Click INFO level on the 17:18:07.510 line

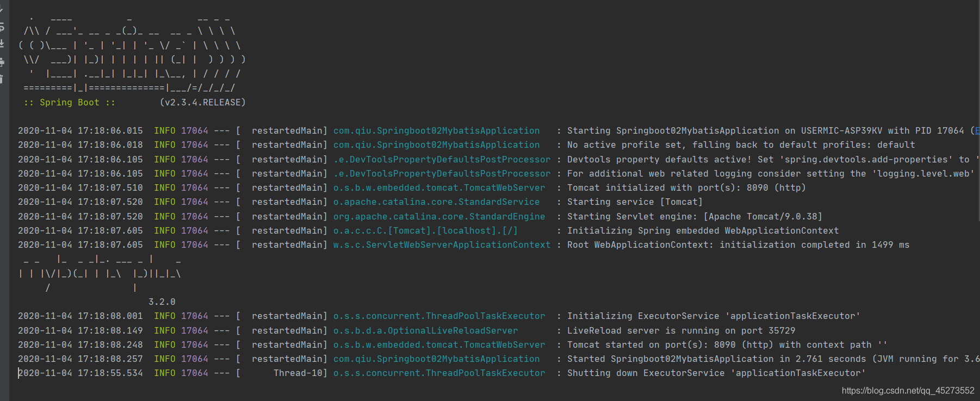[x=165, y=187]
